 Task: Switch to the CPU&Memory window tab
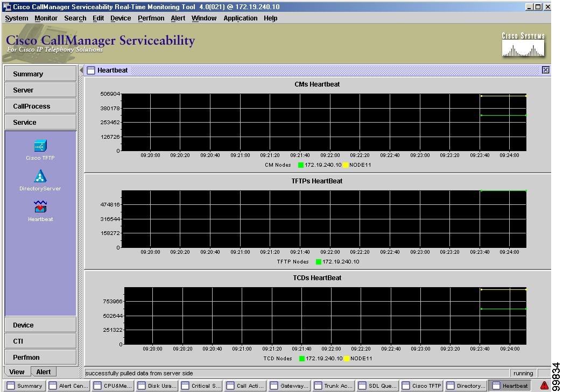tap(112, 386)
